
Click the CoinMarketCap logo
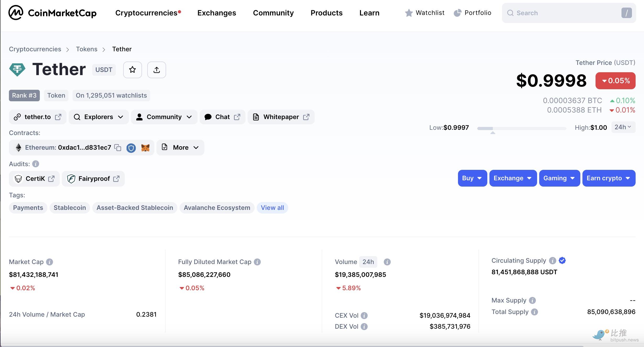point(52,13)
